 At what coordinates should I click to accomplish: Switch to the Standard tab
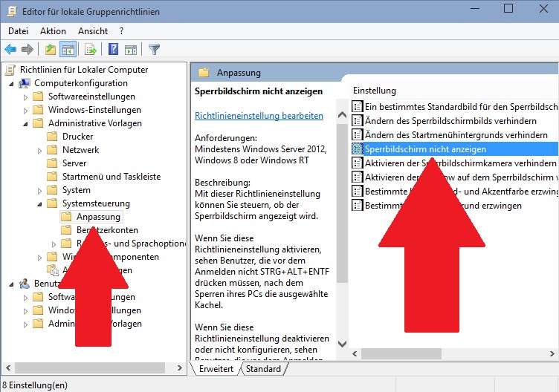(263, 369)
